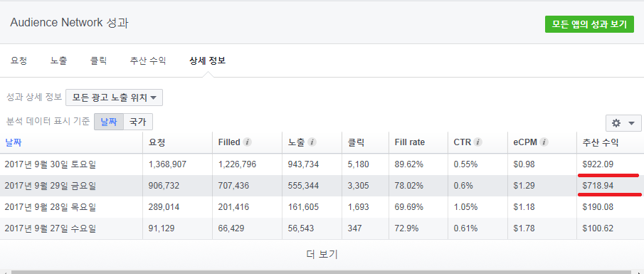Click 더 보기 to load more rows
The height and width of the screenshot is (274, 644).
322,254
